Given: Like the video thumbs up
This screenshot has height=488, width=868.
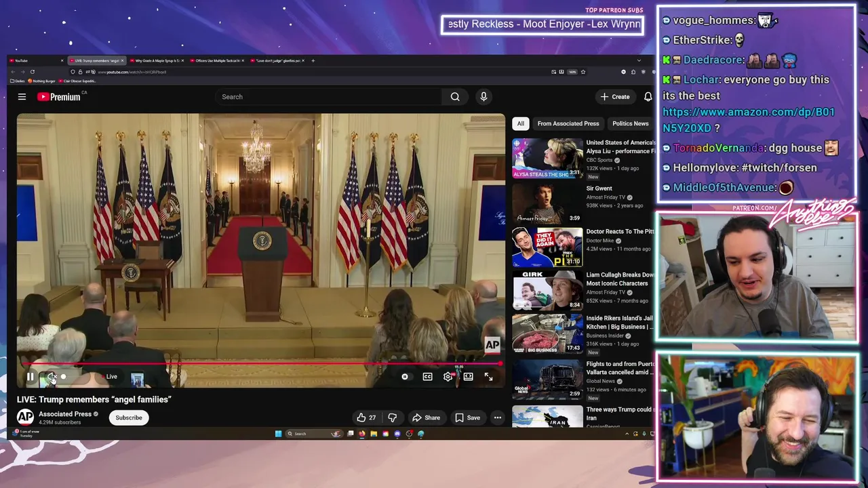Looking at the screenshot, I should (366, 418).
